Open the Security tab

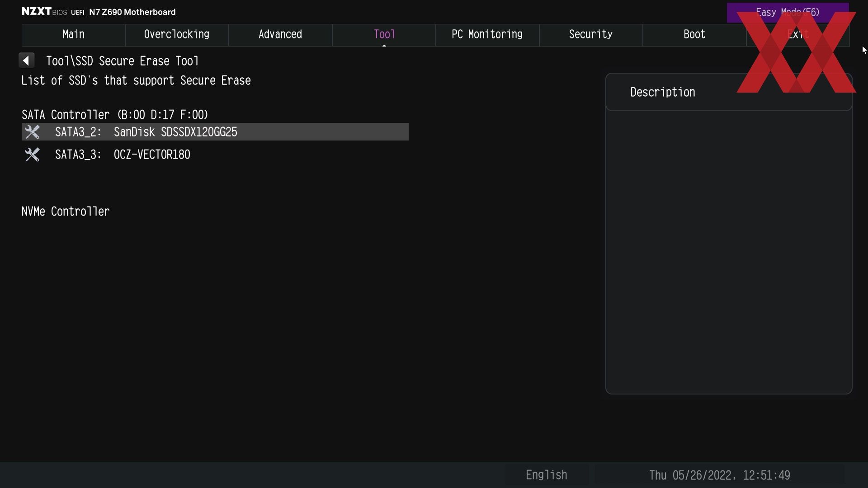[591, 35]
